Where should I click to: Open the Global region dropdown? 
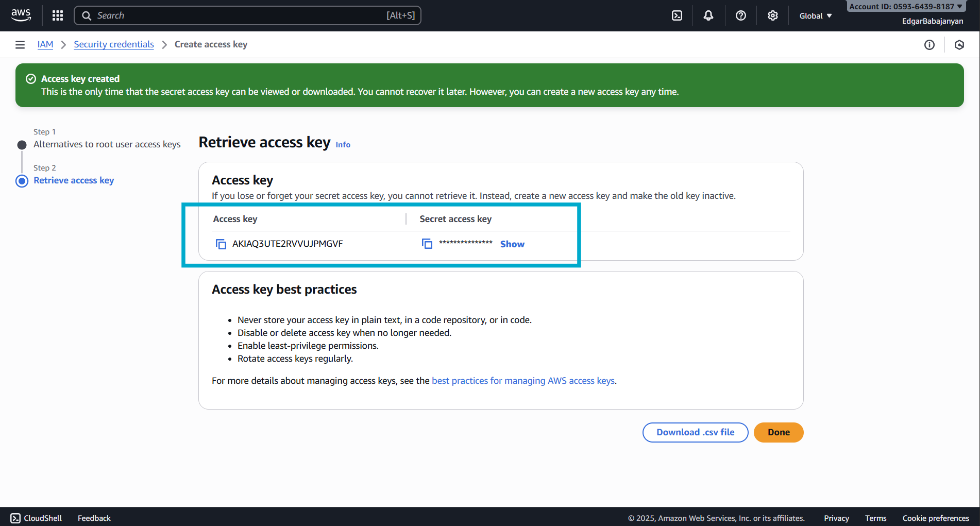(815, 15)
